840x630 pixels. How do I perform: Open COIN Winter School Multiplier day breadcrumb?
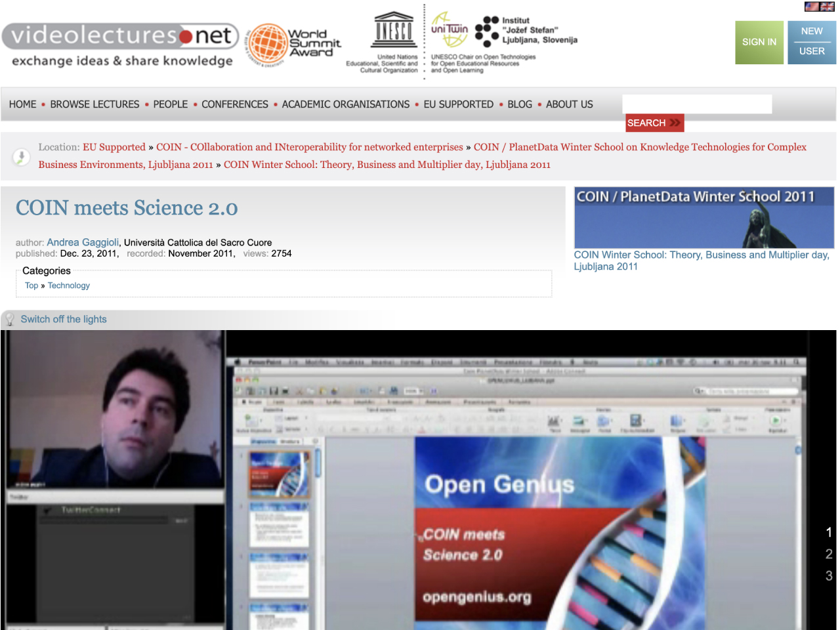387,165
